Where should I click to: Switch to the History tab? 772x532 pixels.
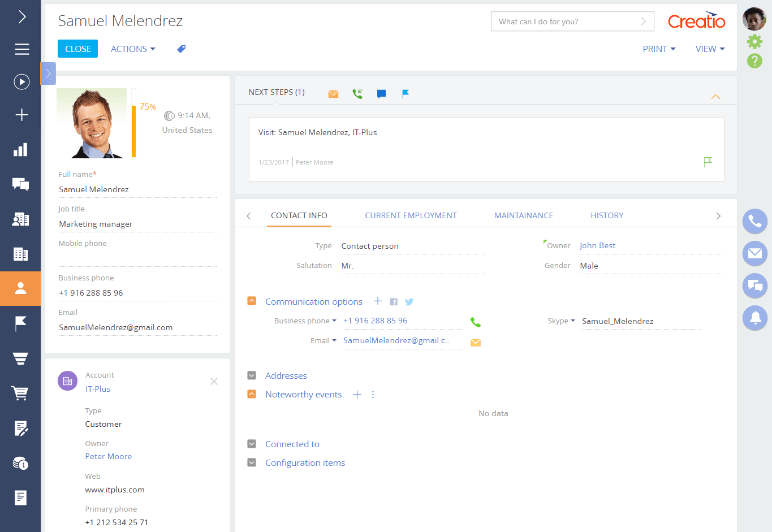point(607,215)
